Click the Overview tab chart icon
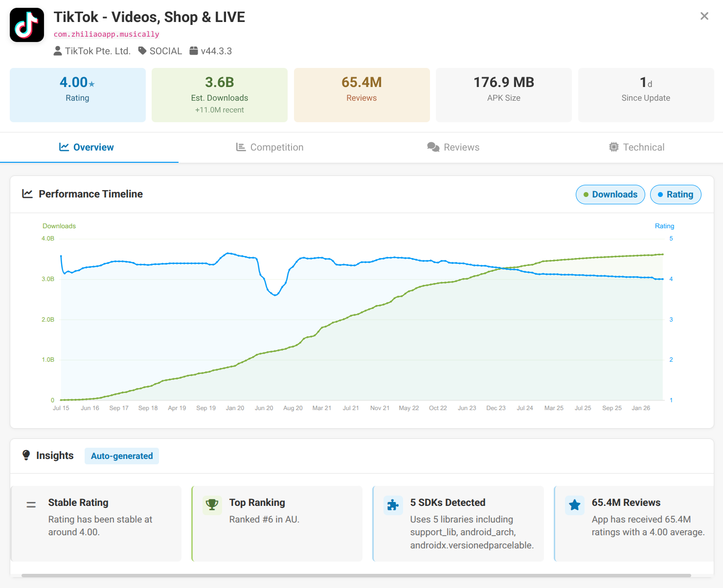The height and width of the screenshot is (588, 723). click(64, 147)
